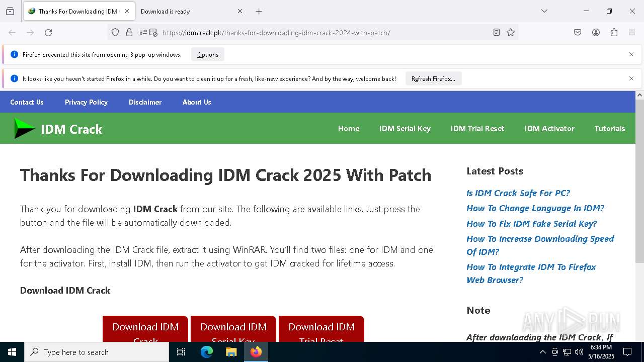Screen dimensions: 644x362
Task: Open extensions panel
Action: (x=614, y=32)
